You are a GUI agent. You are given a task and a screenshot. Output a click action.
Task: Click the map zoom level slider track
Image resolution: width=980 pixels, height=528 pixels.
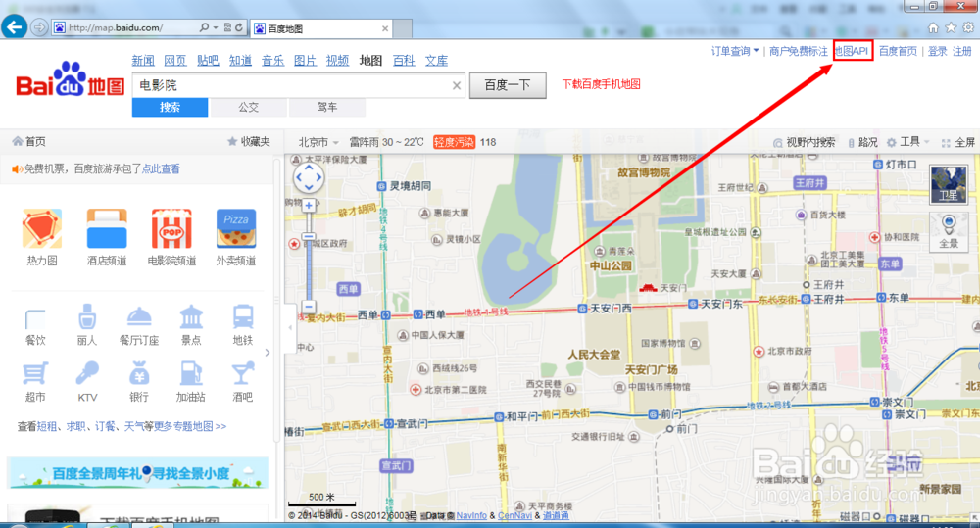(x=309, y=257)
